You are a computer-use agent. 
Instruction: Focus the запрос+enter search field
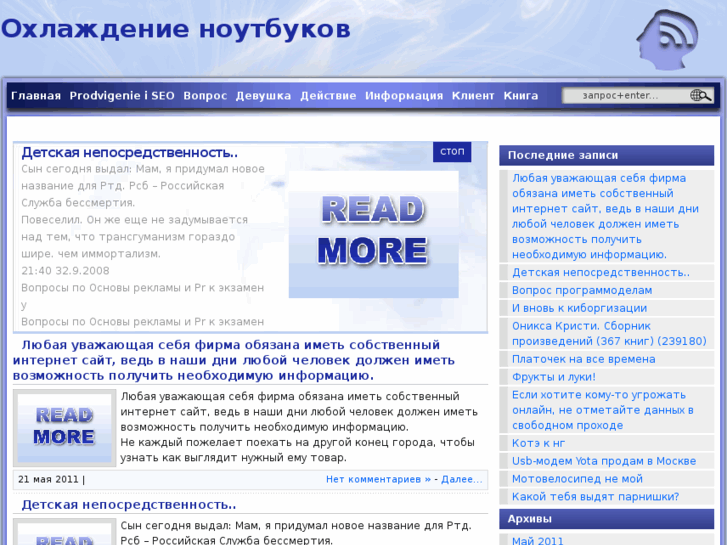[638, 96]
